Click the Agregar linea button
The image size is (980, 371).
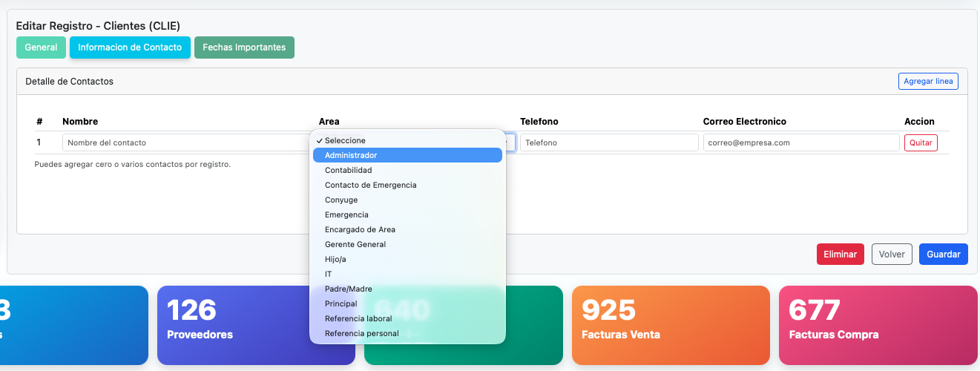pos(928,81)
